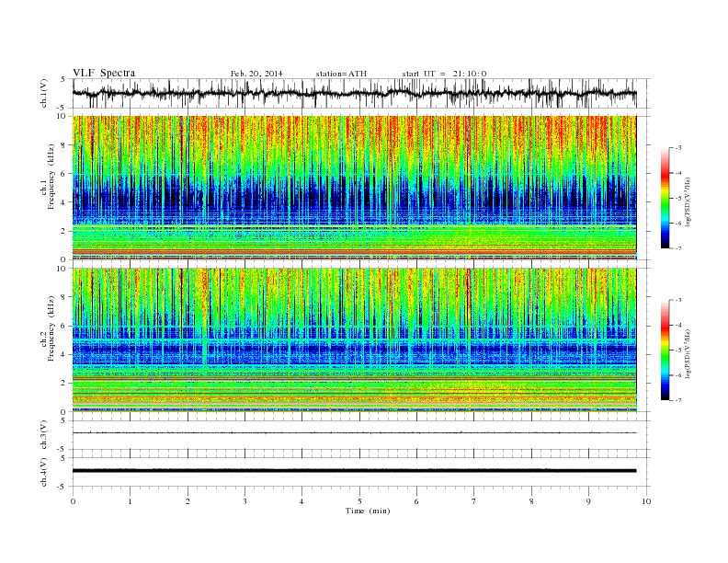Click the ch.1 spectrogram color scale bar
This screenshot has width=728, height=563.
coord(665,198)
